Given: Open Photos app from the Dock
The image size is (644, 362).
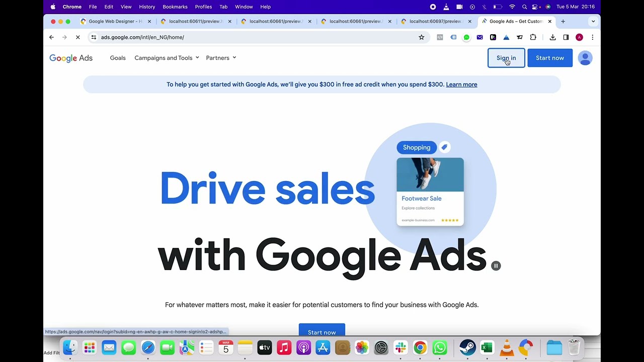Looking at the screenshot, I should (x=362, y=347).
